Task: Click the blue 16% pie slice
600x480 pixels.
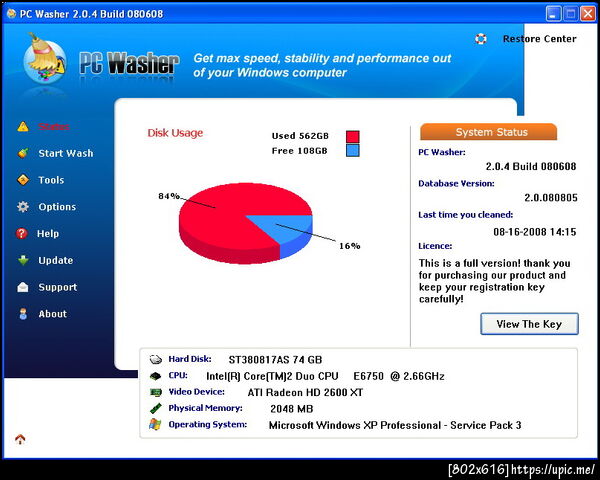Action: point(291,230)
